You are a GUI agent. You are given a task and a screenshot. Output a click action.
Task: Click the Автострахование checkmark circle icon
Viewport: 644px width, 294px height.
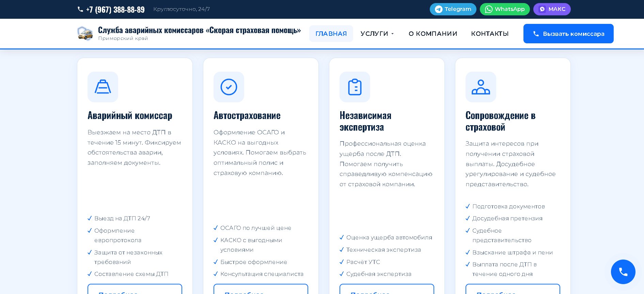[x=229, y=87]
